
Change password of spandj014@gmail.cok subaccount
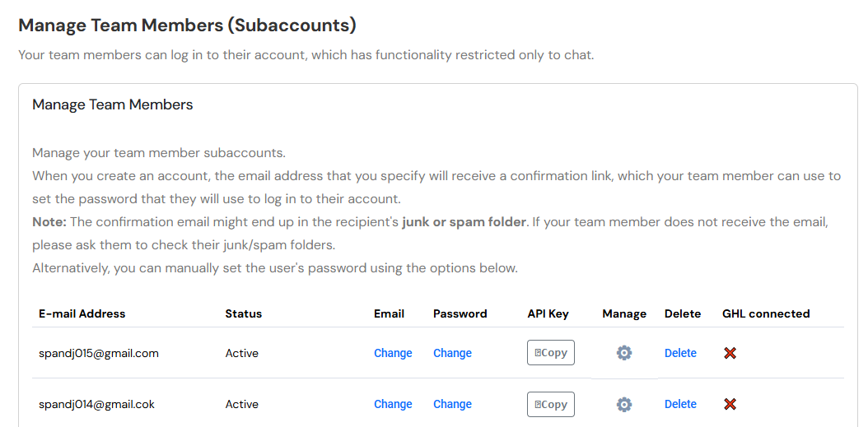(452, 404)
